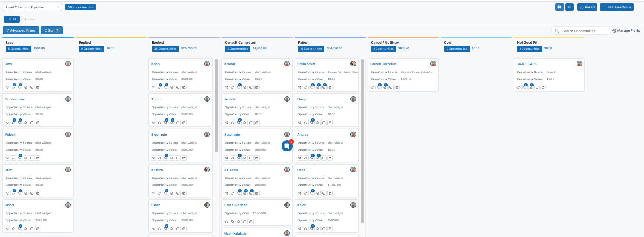Click 'form 9' source on GRACE PARK's card
This screenshot has height=237, width=644.
click(551, 72)
